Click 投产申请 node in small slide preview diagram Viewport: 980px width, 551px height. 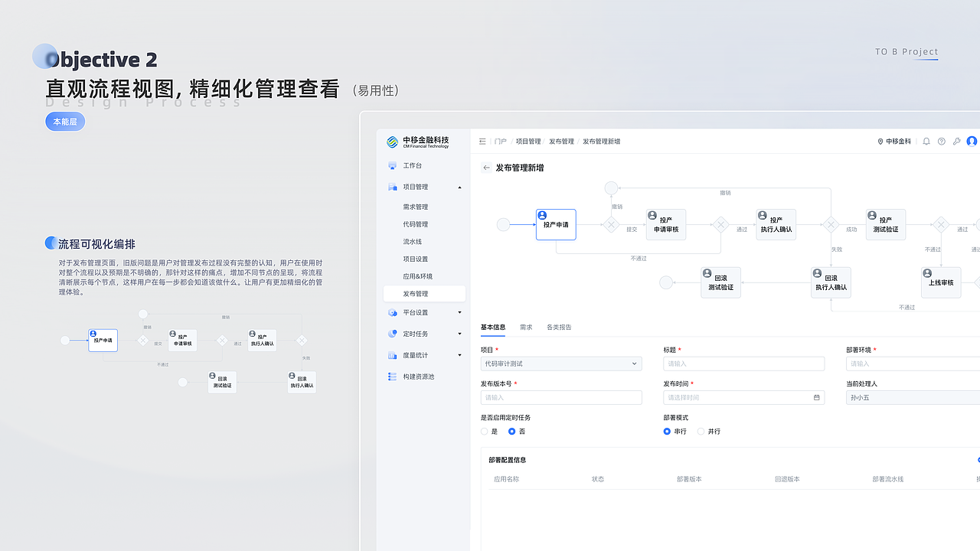[103, 341]
